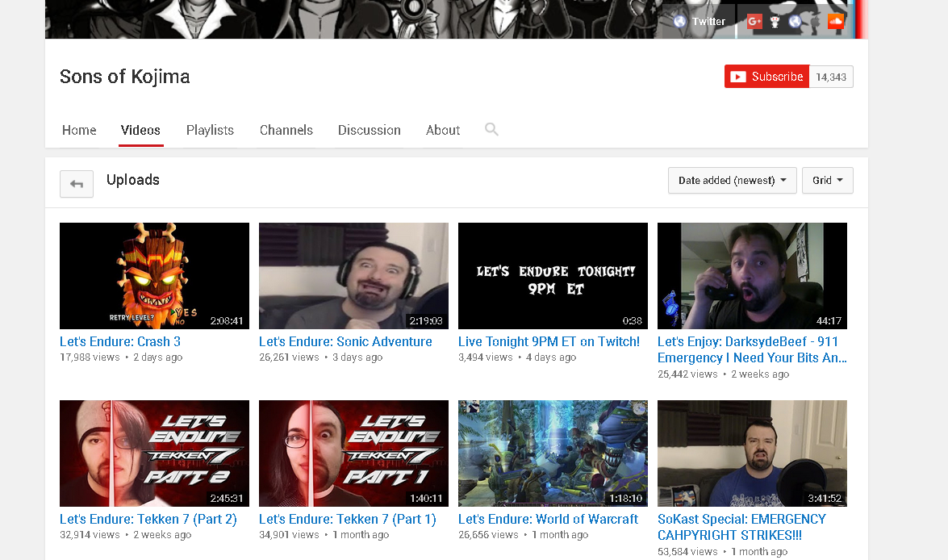The height and width of the screenshot is (560, 948).
Task: Open the About tab
Action: coord(443,130)
